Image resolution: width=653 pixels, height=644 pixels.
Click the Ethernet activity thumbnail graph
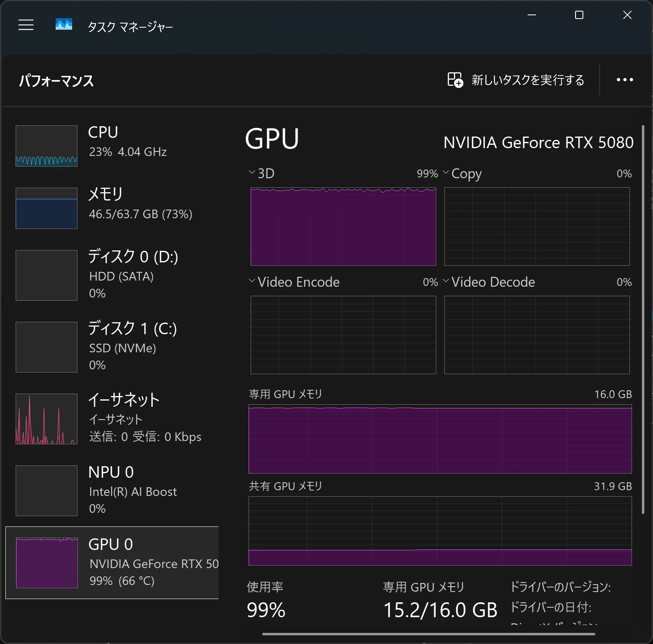[47, 419]
